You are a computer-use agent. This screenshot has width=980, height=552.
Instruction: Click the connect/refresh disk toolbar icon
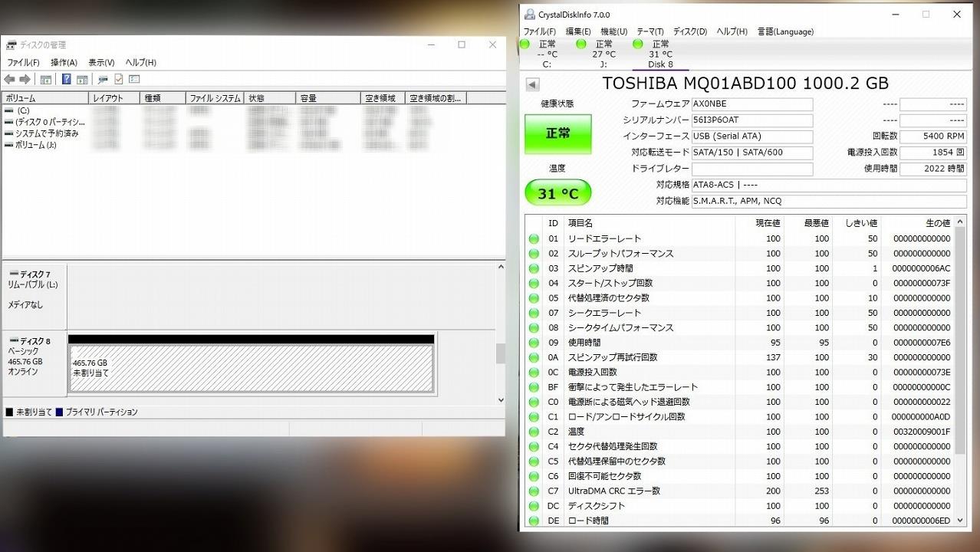pos(103,79)
